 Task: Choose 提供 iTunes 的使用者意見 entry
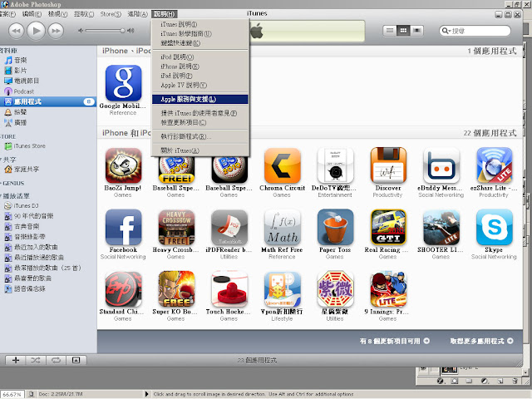(x=200, y=113)
